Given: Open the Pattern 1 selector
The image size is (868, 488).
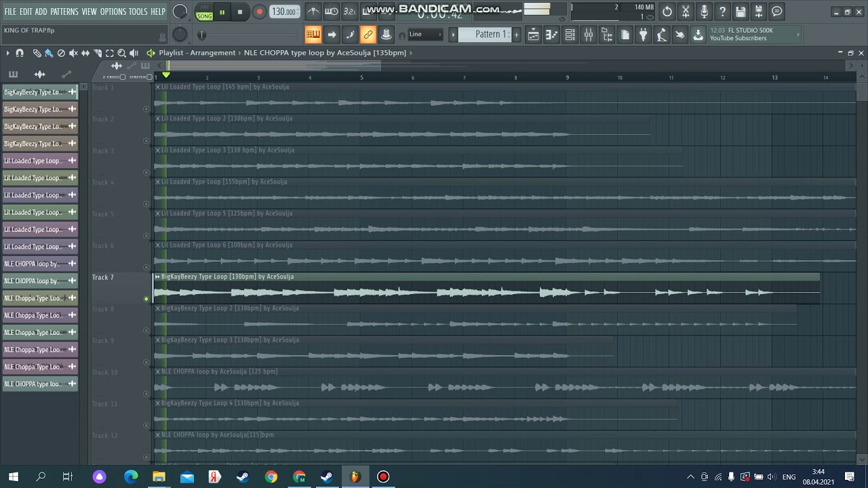Looking at the screenshot, I should point(484,35).
